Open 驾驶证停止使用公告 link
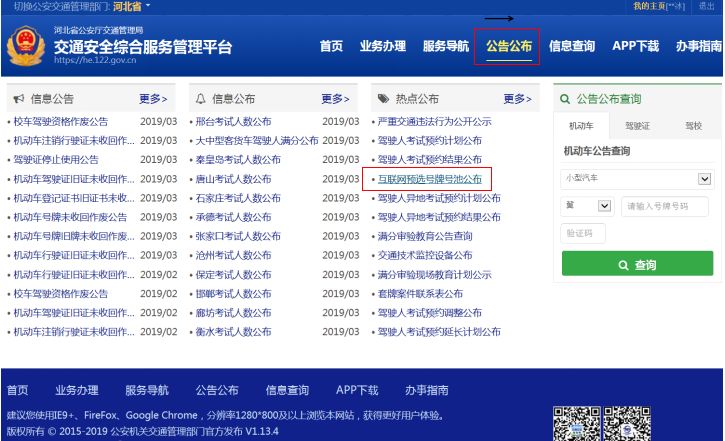Image resolution: width=725 pixels, height=441 pixels. click(x=56, y=159)
